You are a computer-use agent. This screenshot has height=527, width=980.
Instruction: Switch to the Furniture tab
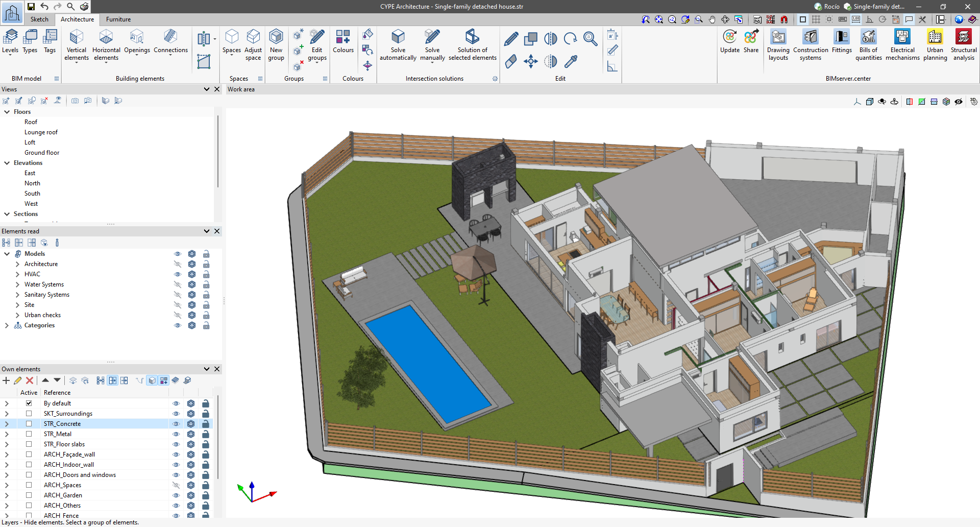(x=118, y=19)
